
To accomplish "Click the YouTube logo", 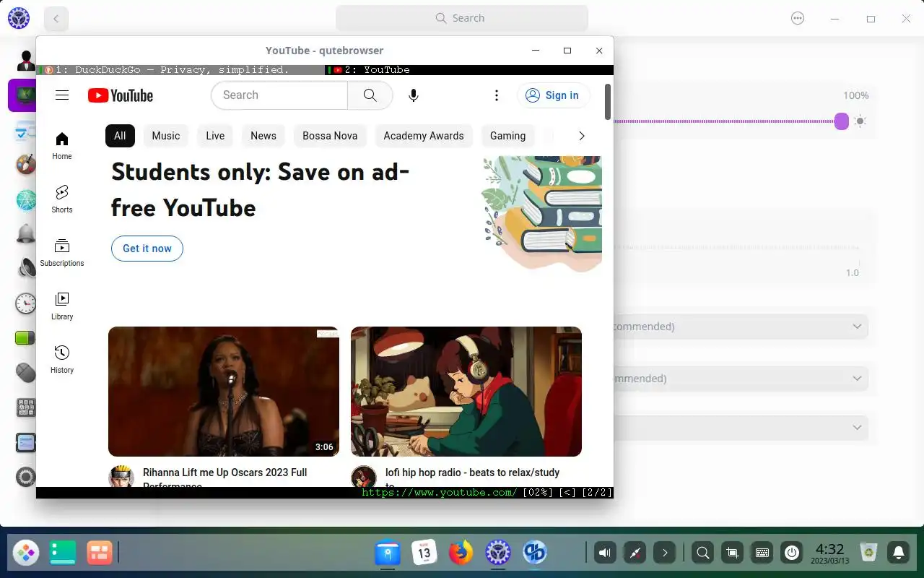I will tap(121, 95).
